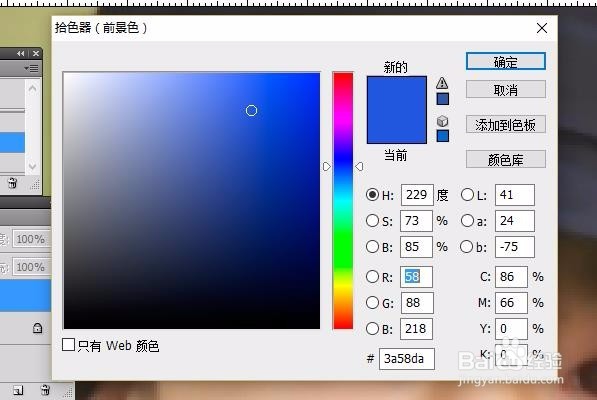This screenshot has width=597, height=400.
Task: Click the first 100% field in the background panel
Action: 32,239
